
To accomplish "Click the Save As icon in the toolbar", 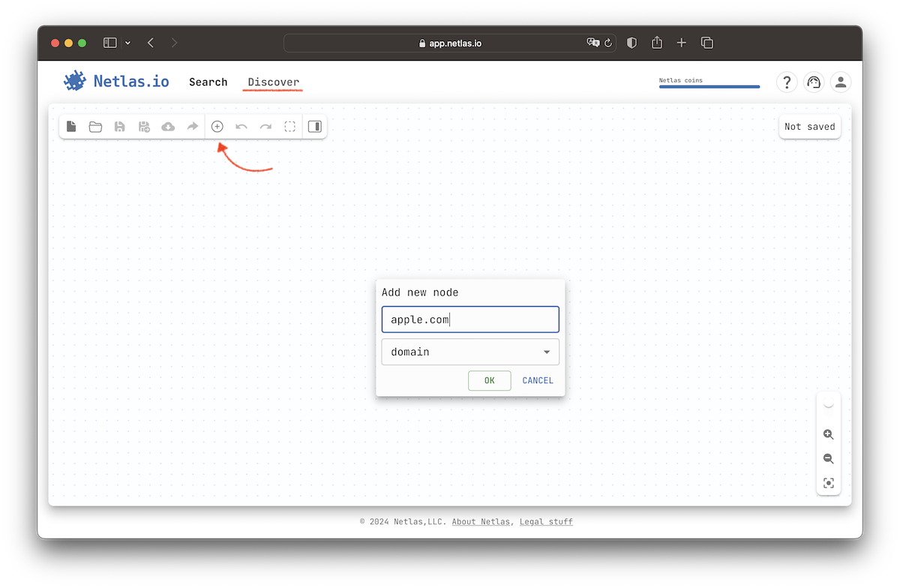I will tap(144, 126).
